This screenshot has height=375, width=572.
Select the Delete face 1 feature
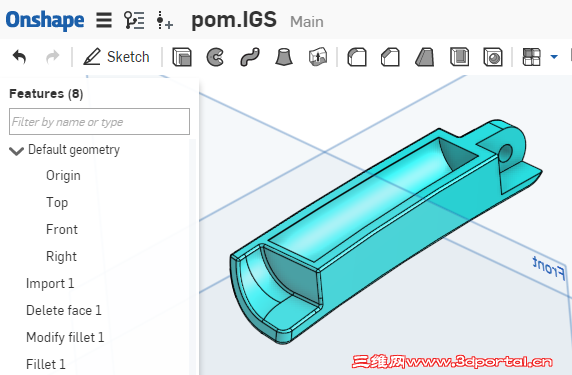63,310
